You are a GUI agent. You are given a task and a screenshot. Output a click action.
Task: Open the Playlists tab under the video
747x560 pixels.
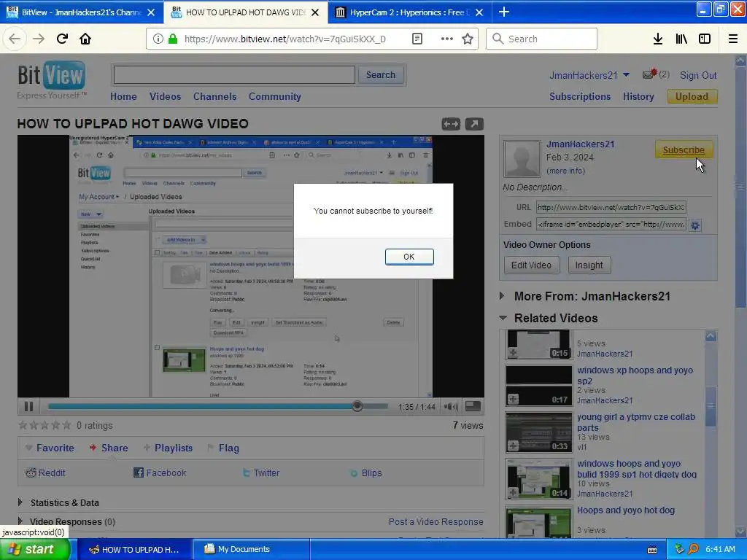point(169,448)
